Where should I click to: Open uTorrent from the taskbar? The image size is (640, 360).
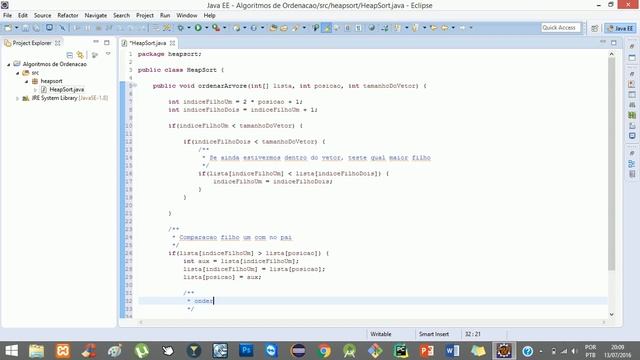coord(141,351)
